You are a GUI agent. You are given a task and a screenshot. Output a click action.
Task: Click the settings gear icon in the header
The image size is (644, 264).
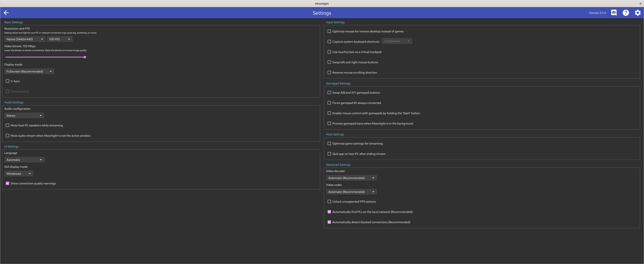coord(638,13)
